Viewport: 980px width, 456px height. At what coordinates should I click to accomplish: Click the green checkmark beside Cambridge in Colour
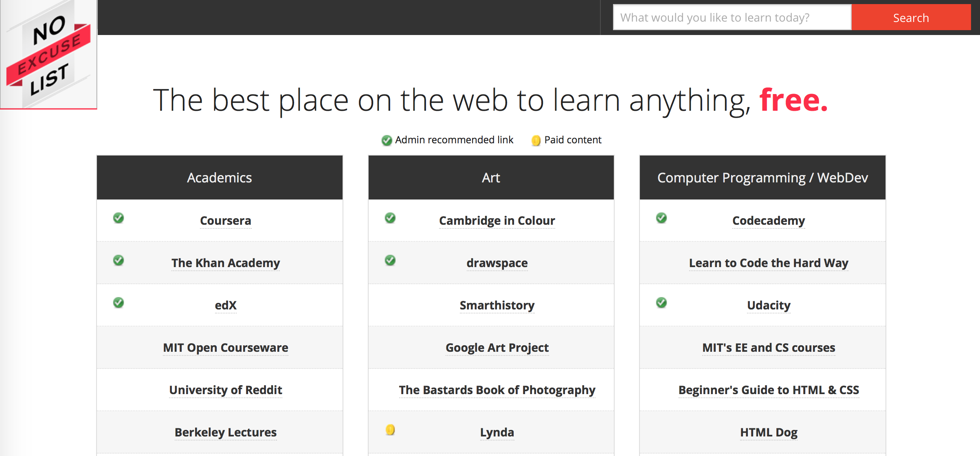click(x=390, y=218)
